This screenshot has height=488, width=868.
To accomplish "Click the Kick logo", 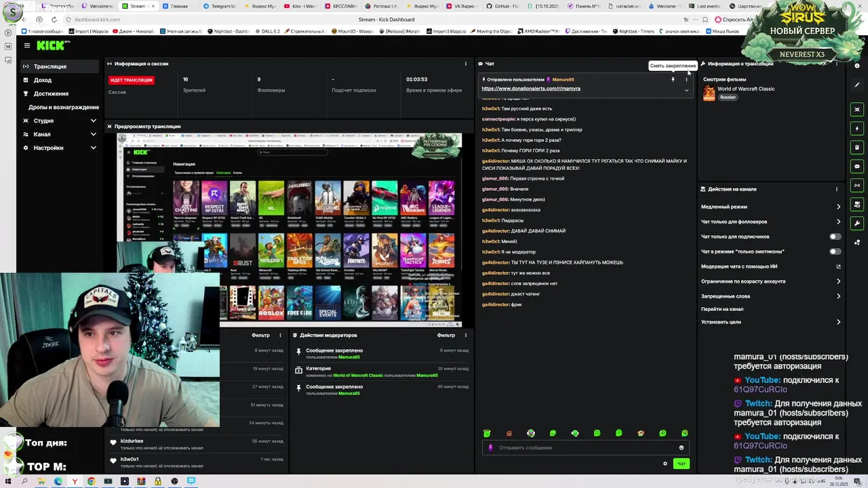I will (x=52, y=45).
